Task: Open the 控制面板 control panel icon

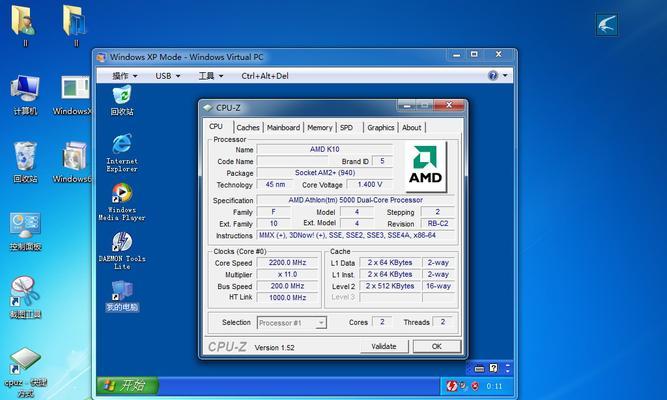Action: [x=25, y=231]
